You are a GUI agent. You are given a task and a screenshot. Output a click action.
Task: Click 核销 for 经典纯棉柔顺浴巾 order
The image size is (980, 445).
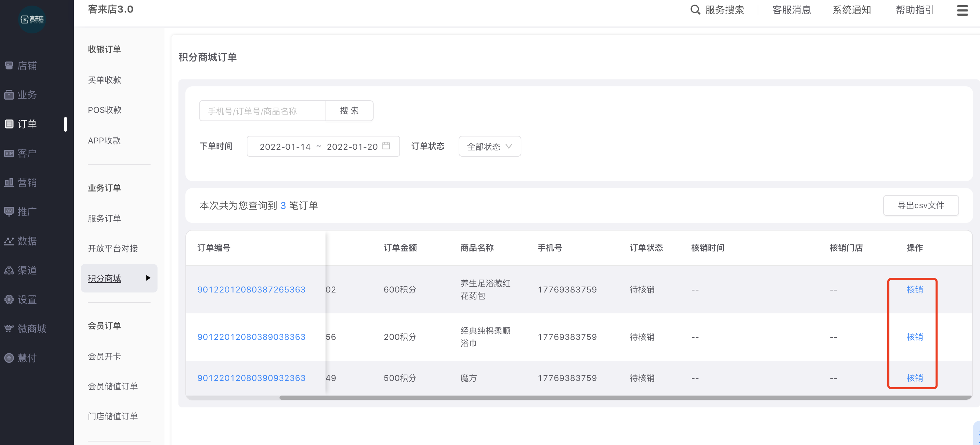tap(914, 337)
